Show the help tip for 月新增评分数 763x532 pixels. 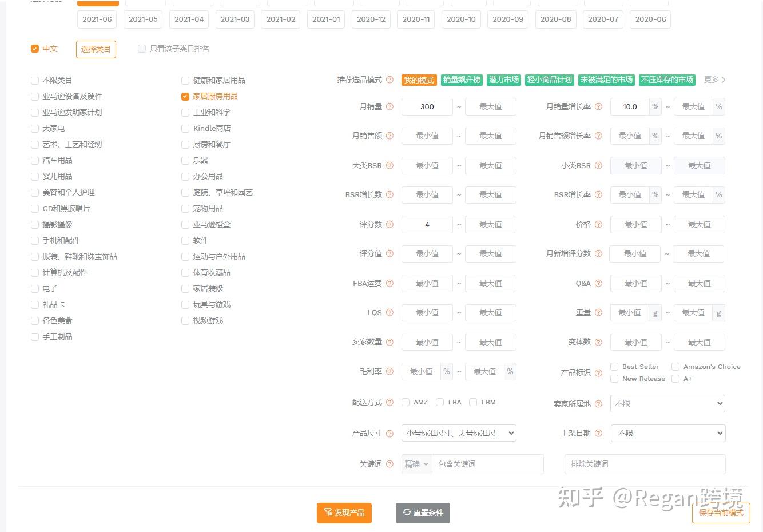[x=598, y=253]
